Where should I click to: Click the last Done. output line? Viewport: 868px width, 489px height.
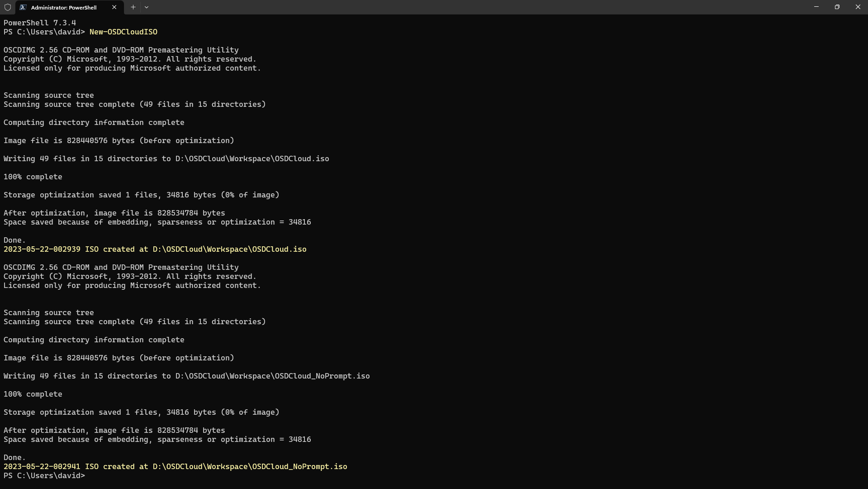[x=14, y=458]
